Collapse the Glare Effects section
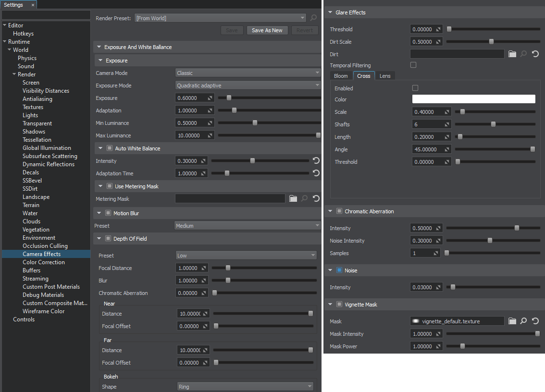 [331, 12]
